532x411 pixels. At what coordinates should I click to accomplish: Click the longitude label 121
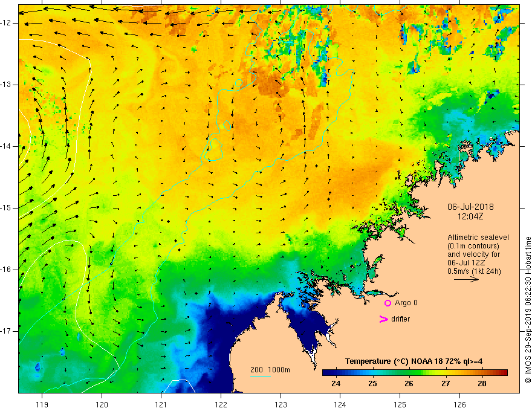161,404
